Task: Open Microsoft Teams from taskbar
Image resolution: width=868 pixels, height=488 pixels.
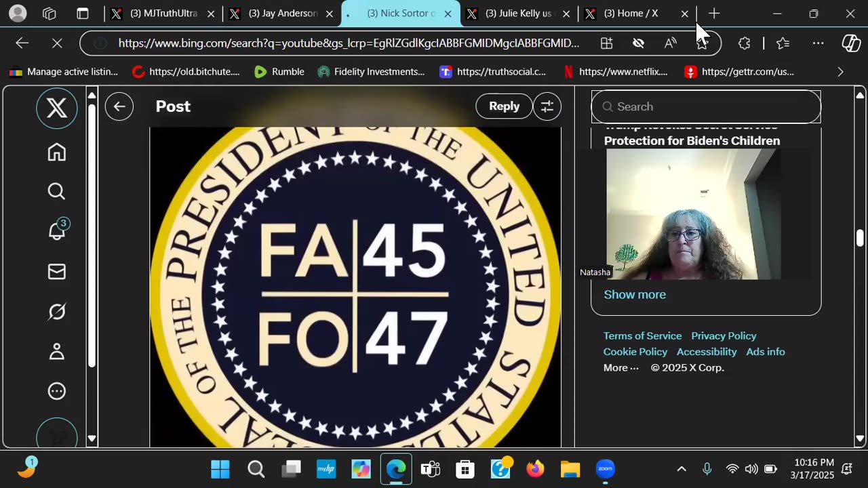Action: coord(430,469)
